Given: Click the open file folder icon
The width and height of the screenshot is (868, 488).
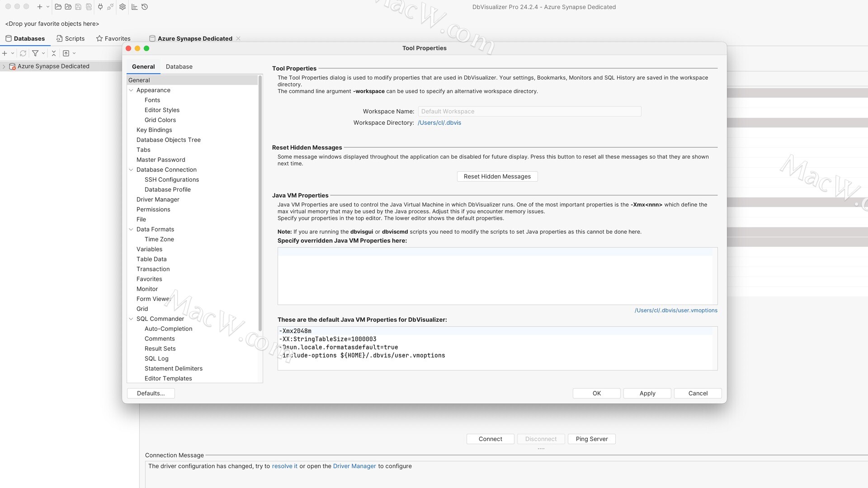Looking at the screenshot, I should (x=58, y=7).
